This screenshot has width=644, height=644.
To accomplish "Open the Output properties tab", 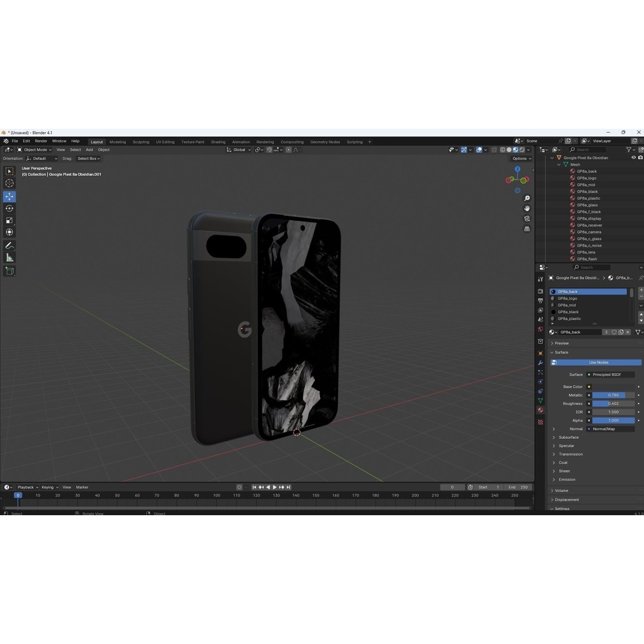I will 540,301.
